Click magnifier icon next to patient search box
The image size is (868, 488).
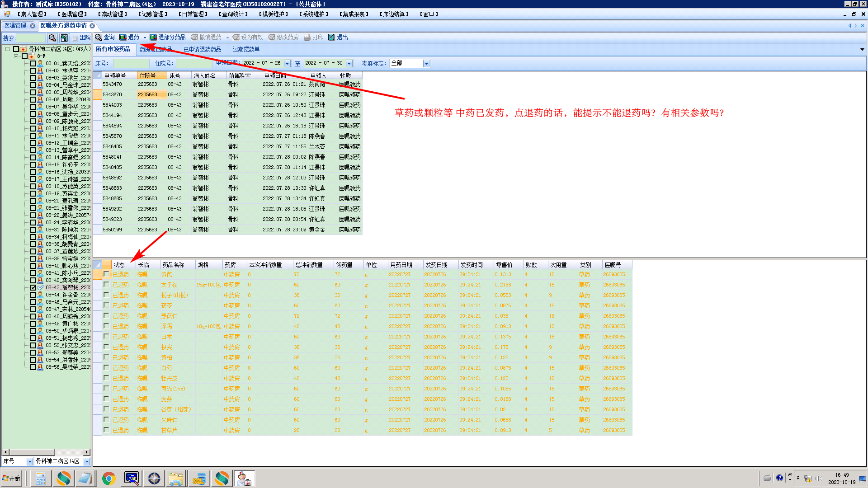[52, 38]
